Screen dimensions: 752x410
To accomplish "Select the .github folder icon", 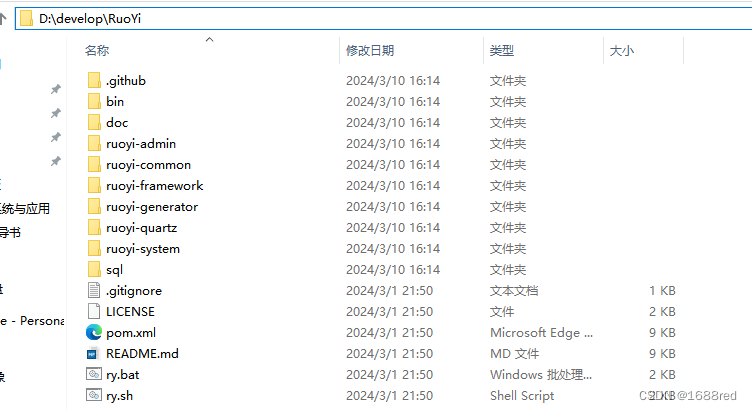I will tap(94, 81).
